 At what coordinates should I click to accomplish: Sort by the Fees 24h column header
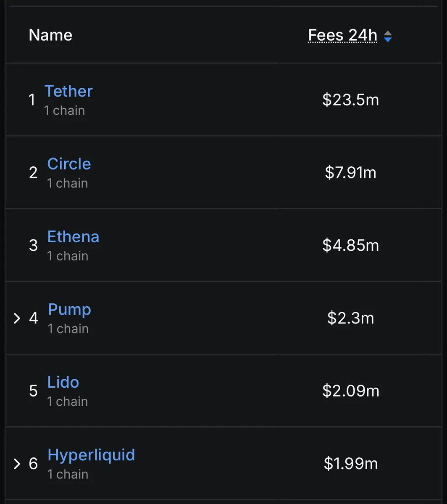click(342, 36)
